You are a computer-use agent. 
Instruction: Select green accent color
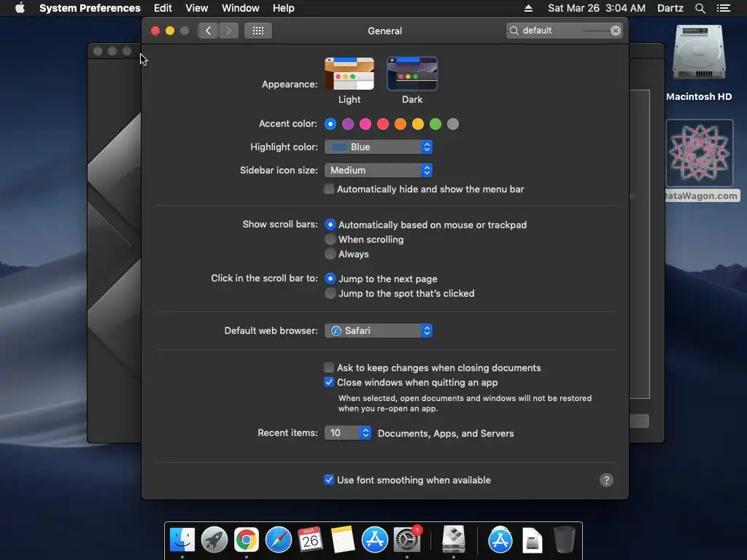pos(436,124)
